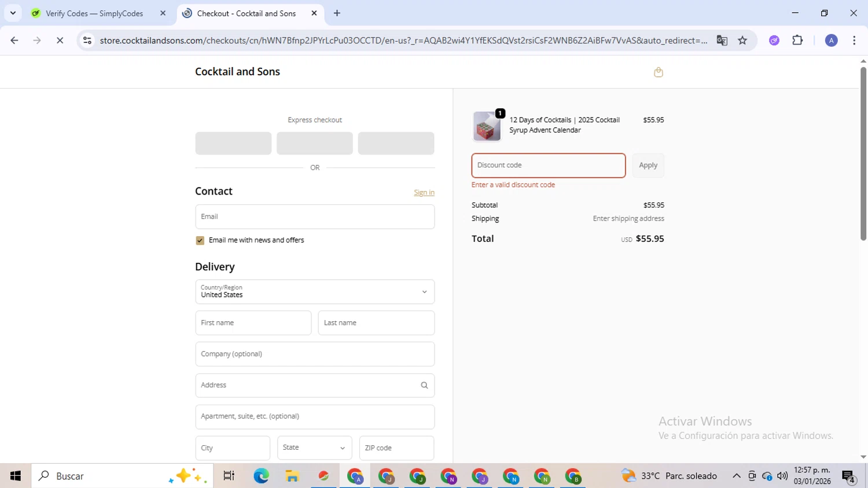
Task: Focus the Apartment, suite, etc. field
Action: coord(315,417)
